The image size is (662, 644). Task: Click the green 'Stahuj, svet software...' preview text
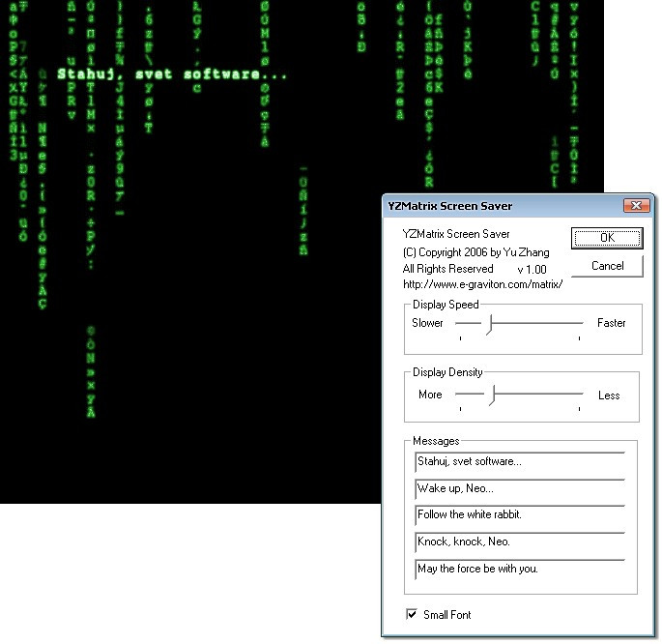tap(172, 74)
